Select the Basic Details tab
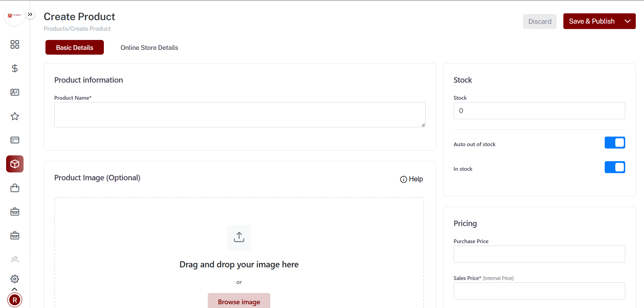 [74, 47]
